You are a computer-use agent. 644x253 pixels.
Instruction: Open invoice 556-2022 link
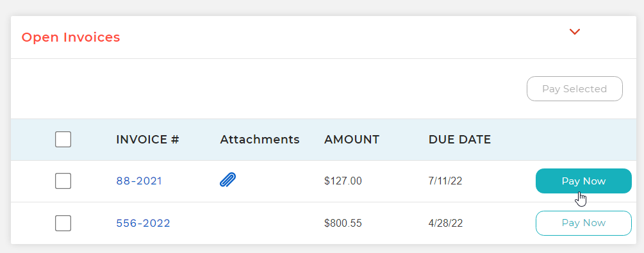(x=143, y=223)
